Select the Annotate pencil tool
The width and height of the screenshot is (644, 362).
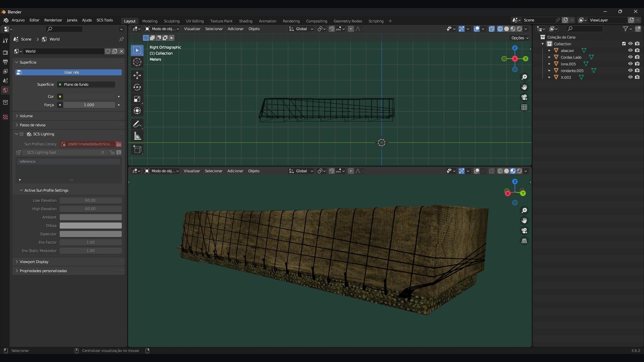(x=137, y=124)
